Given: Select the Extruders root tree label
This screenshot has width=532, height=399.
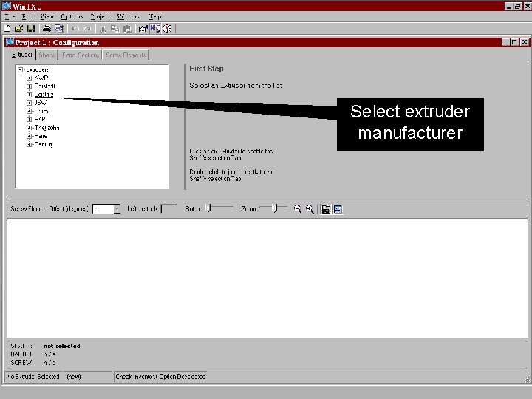Looking at the screenshot, I should click(38, 69).
